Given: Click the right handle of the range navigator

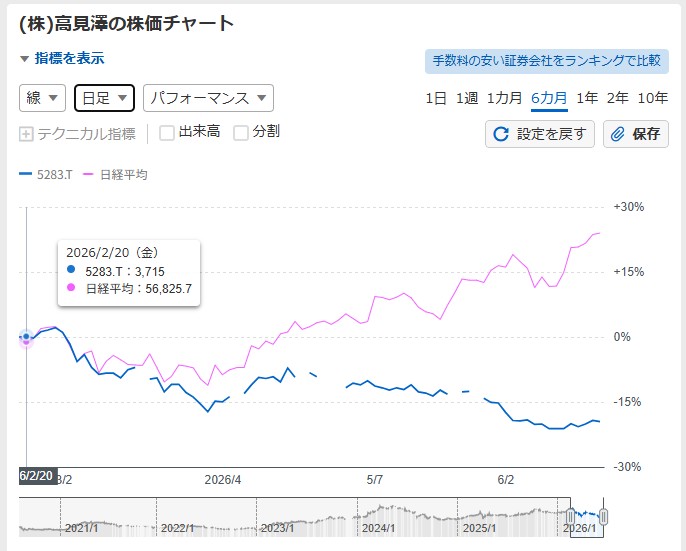Looking at the screenshot, I should click(604, 516).
